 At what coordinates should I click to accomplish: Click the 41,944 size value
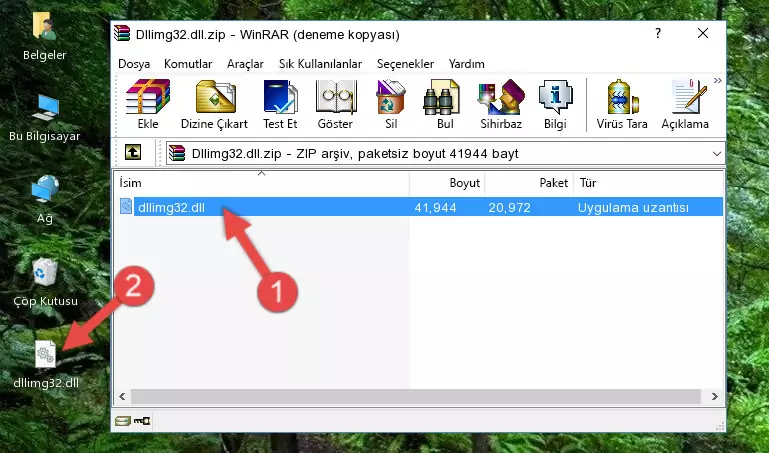tap(436, 207)
